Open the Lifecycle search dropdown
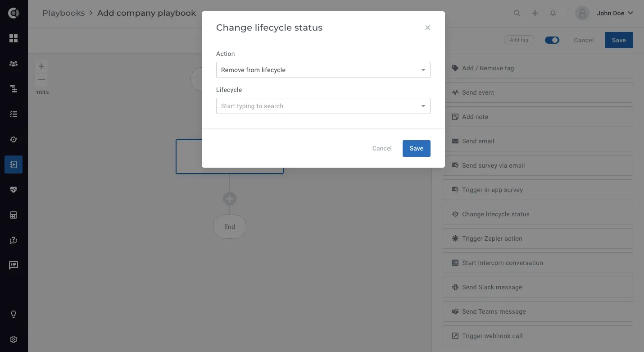The height and width of the screenshot is (352, 644). (323, 106)
